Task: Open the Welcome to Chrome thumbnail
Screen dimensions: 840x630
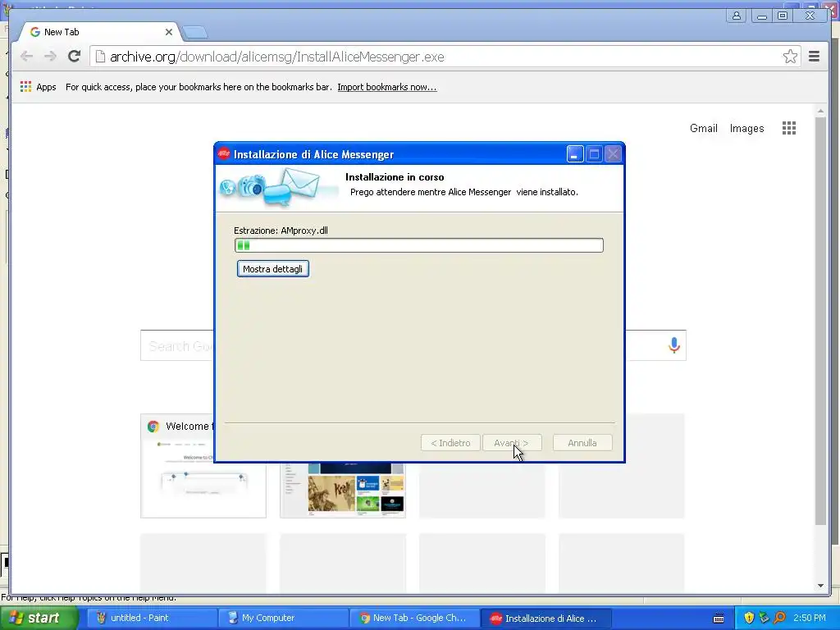Action: (203, 466)
